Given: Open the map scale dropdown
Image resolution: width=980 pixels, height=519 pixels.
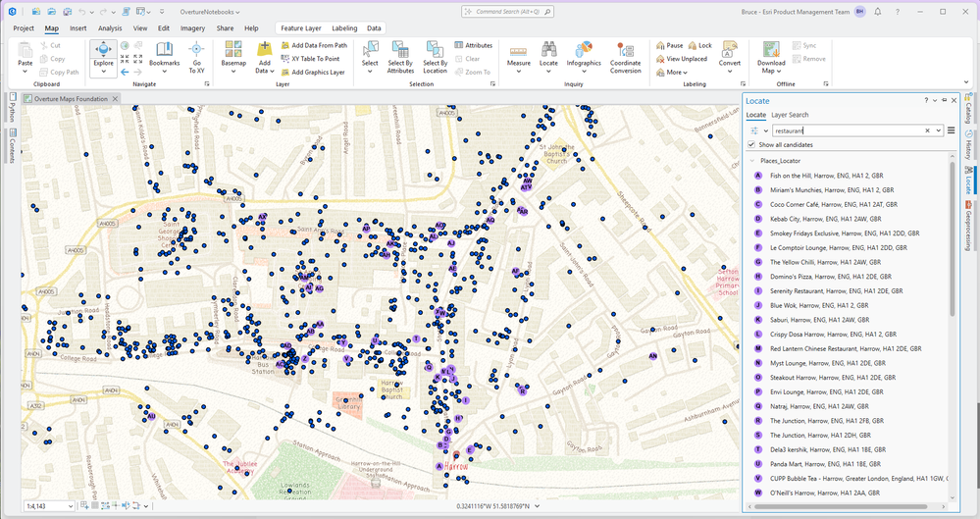Looking at the screenshot, I should pos(69,506).
